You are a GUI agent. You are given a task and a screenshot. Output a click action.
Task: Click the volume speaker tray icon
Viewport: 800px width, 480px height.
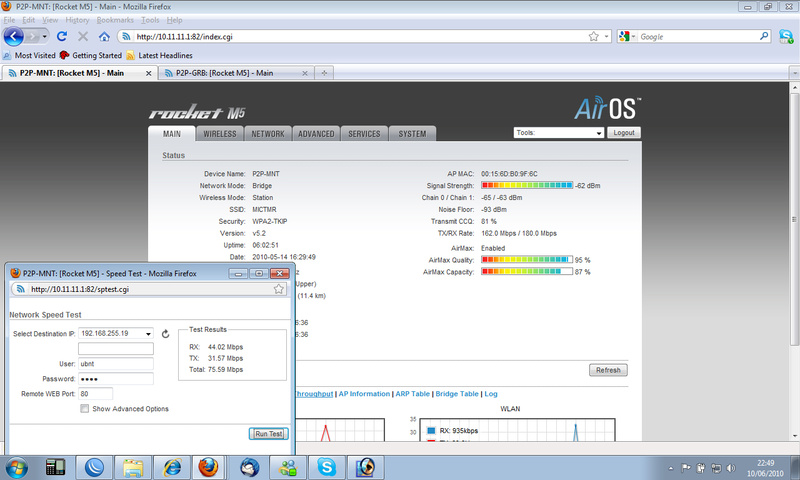pos(731,468)
